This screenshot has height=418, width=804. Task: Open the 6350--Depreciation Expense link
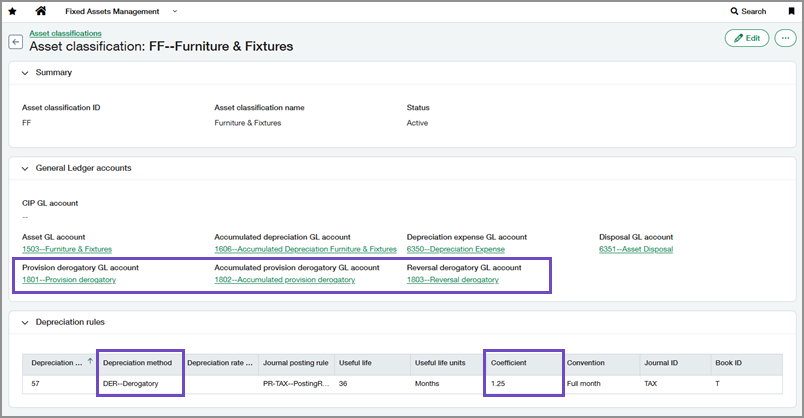coord(455,249)
